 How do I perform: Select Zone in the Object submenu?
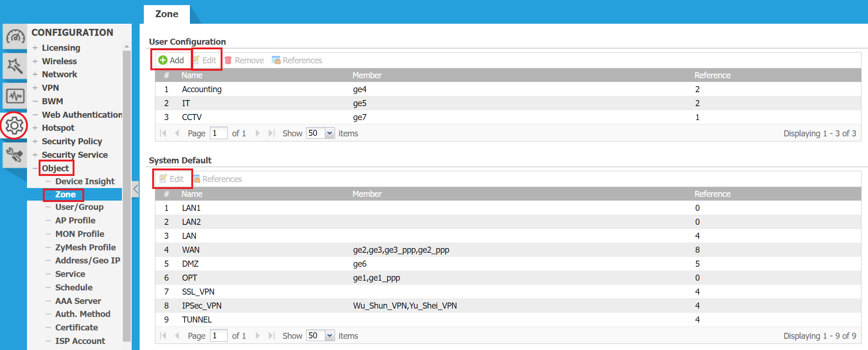point(65,195)
